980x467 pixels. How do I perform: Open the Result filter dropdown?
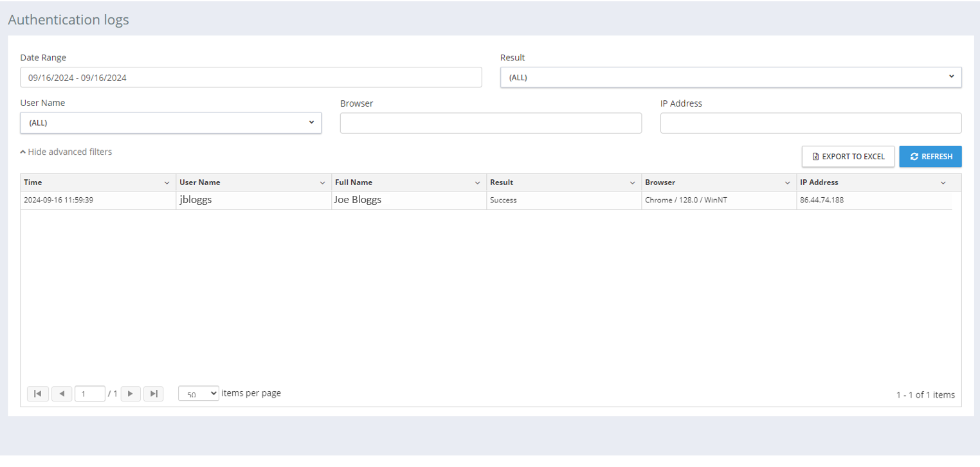pyautogui.click(x=730, y=77)
